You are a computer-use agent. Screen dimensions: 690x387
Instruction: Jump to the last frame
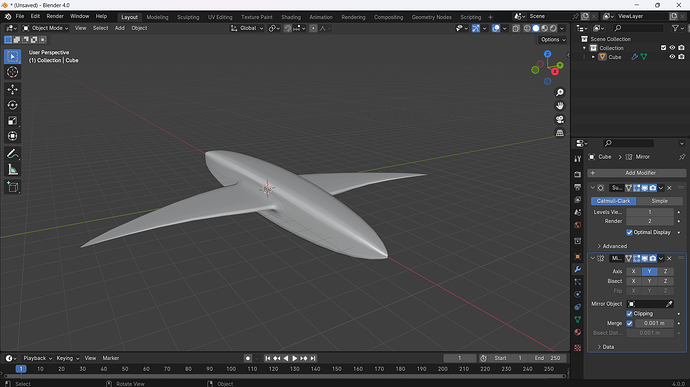pyautogui.click(x=313, y=358)
